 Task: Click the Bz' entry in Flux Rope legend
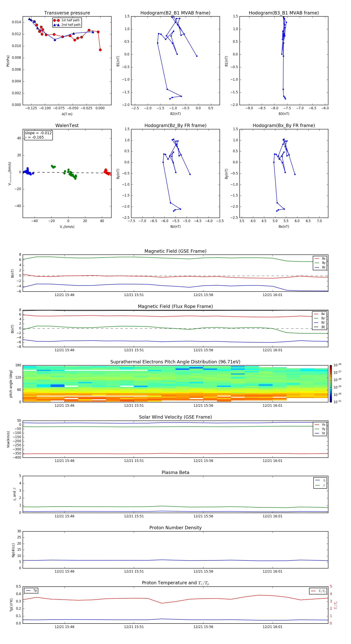point(320,323)
